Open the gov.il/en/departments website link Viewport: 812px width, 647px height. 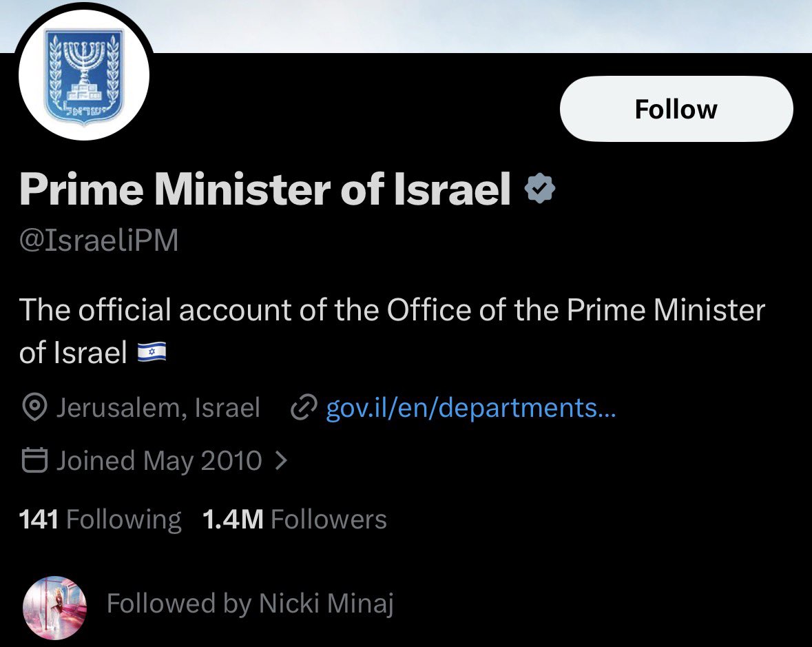pos(470,408)
